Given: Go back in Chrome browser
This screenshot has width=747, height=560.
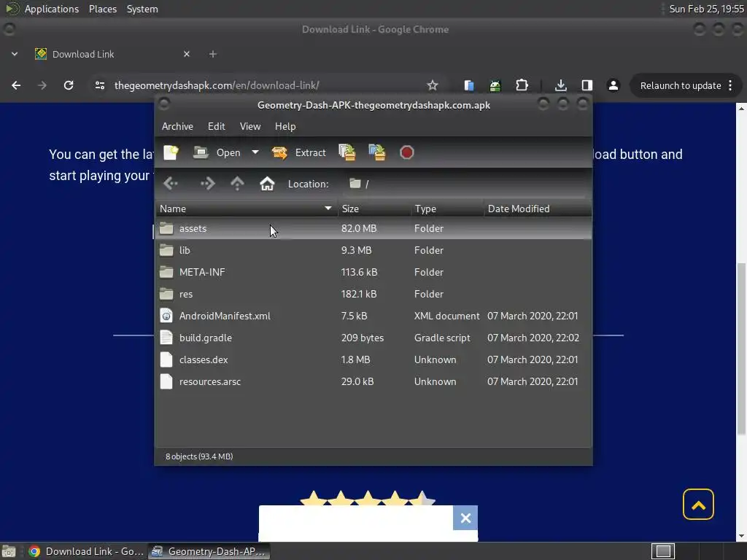Looking at the screenshot, I should (x=16, y=85).
